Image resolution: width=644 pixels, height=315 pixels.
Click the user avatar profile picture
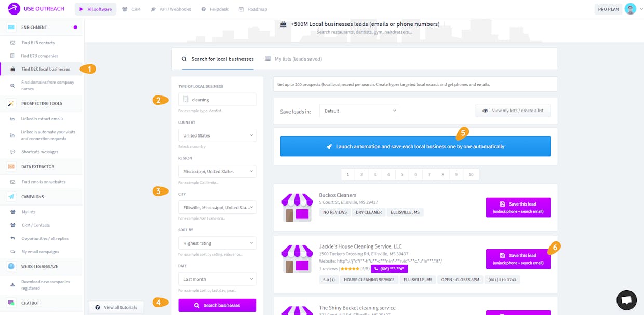(x=630, y=9)
